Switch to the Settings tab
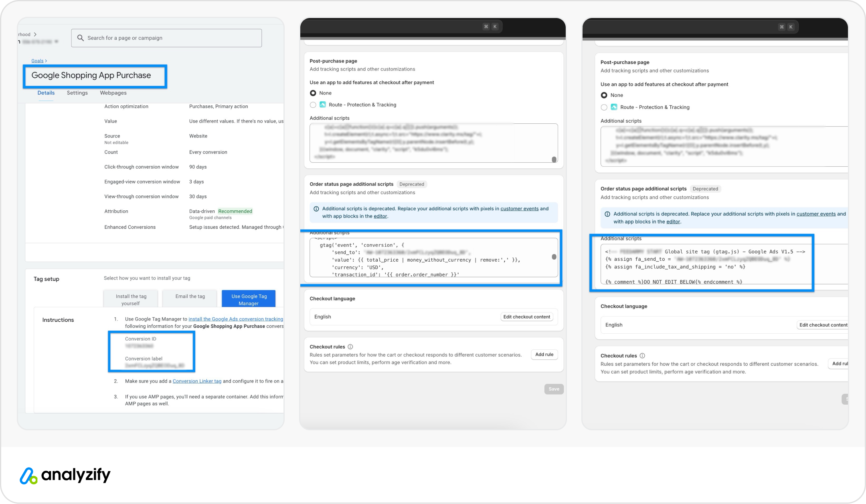Image resolution: width=866 pixels, height=504 pixels. 77,93
